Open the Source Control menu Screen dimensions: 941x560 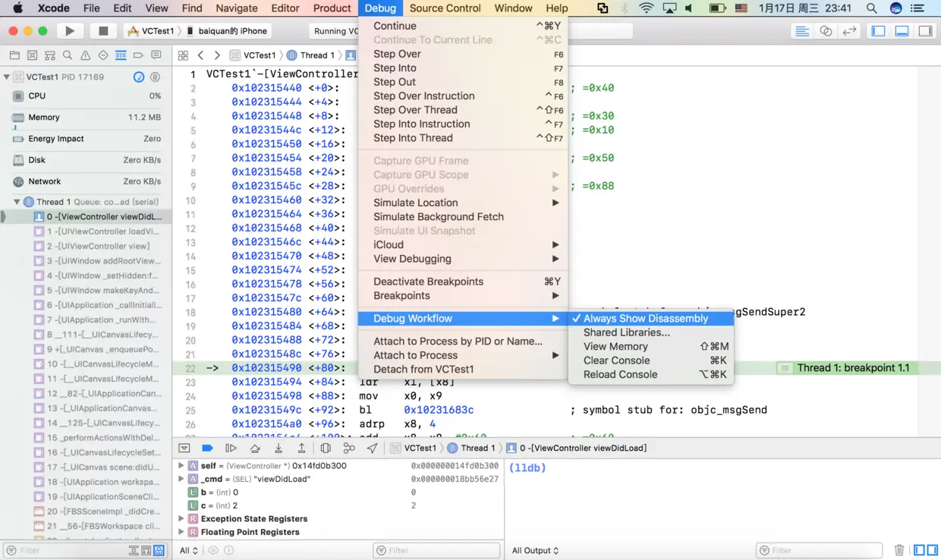coord(445,8)
